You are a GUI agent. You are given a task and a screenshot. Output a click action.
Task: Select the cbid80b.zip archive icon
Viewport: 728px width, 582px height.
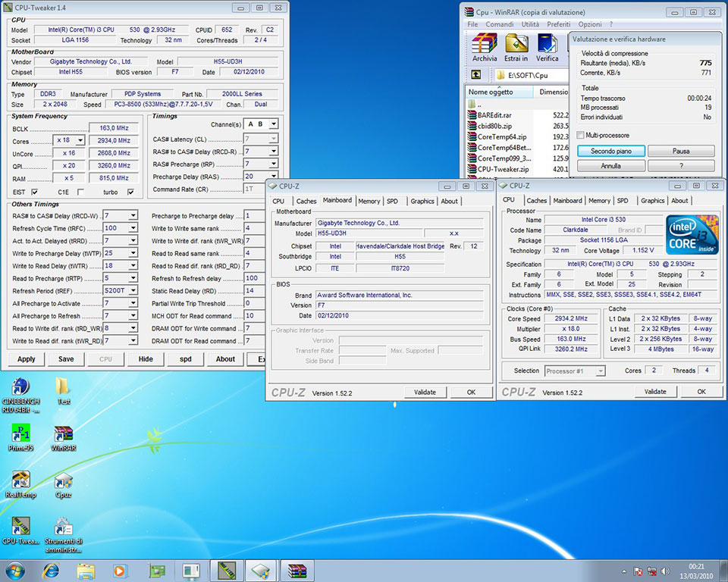point(472,126)
